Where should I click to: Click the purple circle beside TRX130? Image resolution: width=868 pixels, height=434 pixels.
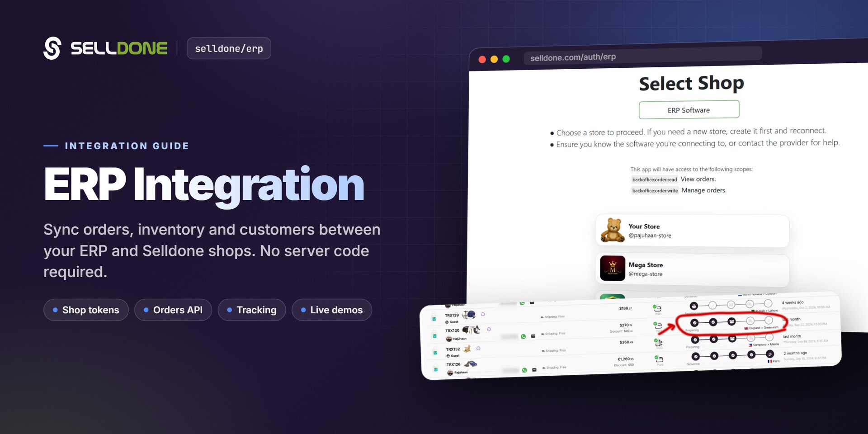(489, 330)
